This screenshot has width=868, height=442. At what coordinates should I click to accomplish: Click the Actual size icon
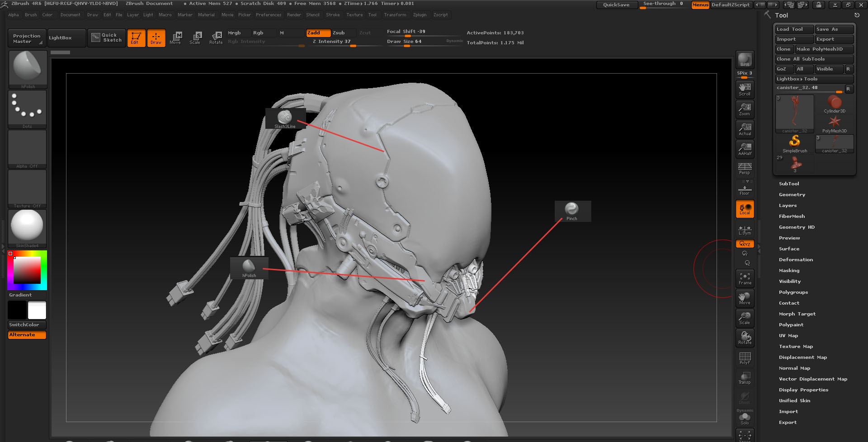[x=745, y=129]
